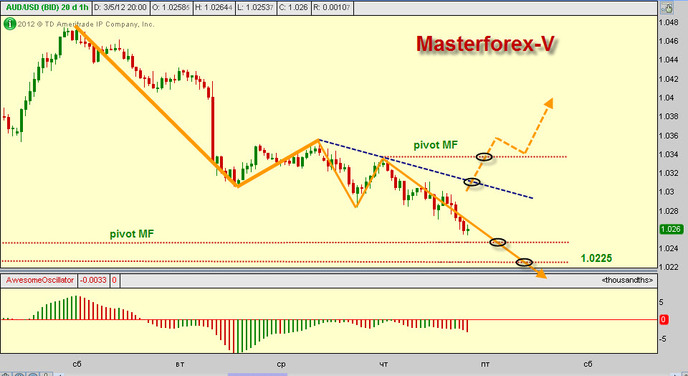688x376 pixels.
Task: Click the green info icon beside copyright text
Action: 10,24
